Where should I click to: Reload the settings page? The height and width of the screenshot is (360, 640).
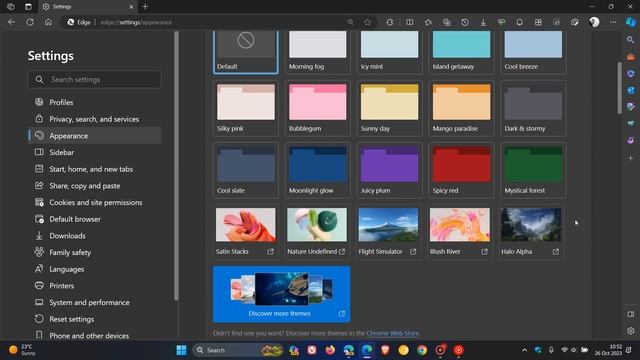(30, 22)
